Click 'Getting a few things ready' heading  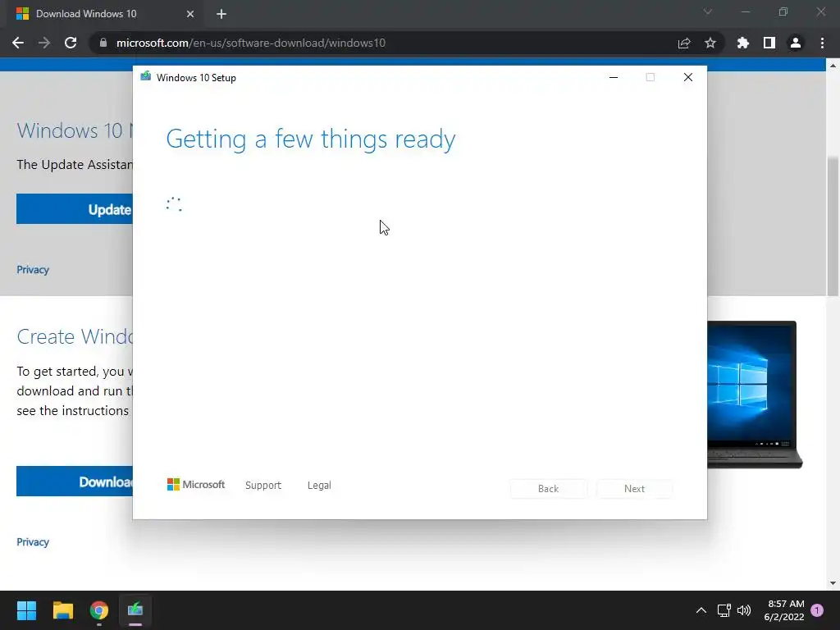point(311,139)
